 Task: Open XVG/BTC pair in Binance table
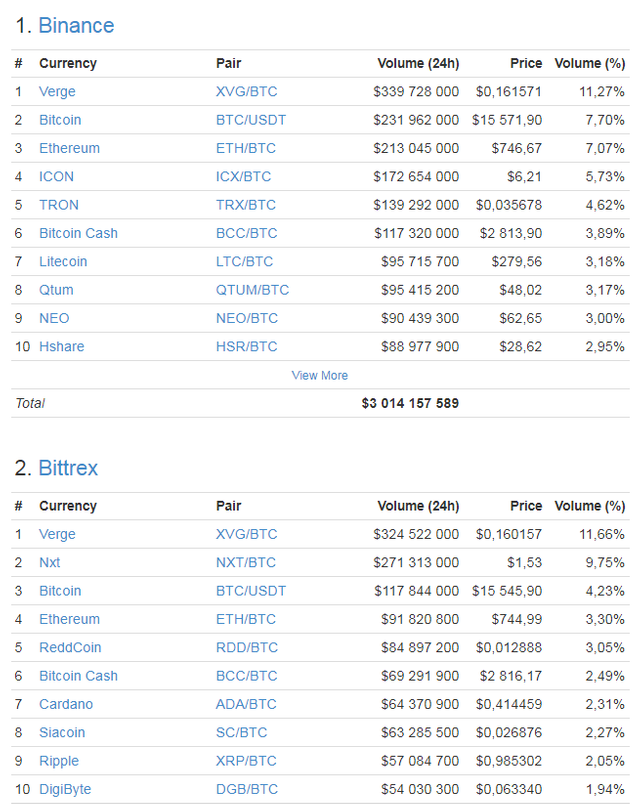[x=246, y=92]
